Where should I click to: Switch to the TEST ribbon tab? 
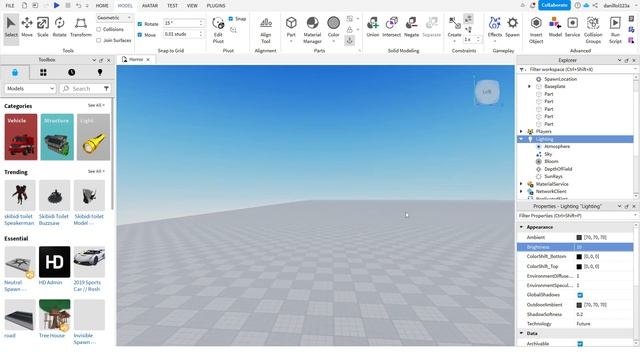click(x=173, y=6)
